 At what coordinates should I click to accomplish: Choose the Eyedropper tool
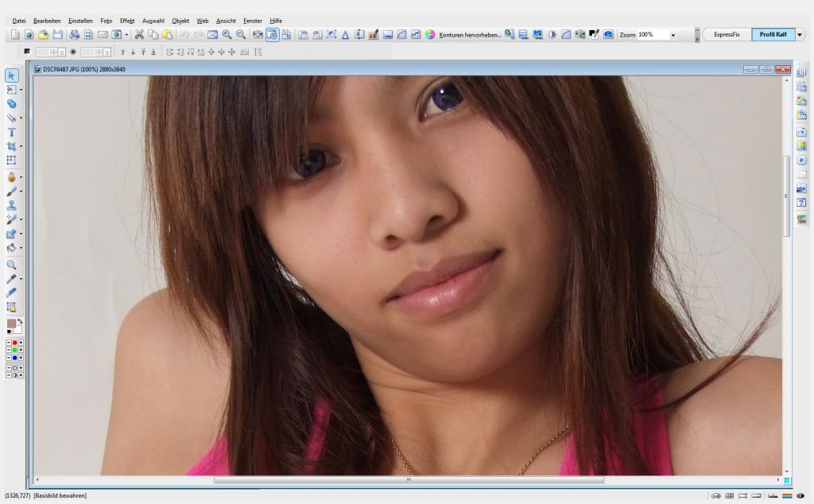coord(11,279)
